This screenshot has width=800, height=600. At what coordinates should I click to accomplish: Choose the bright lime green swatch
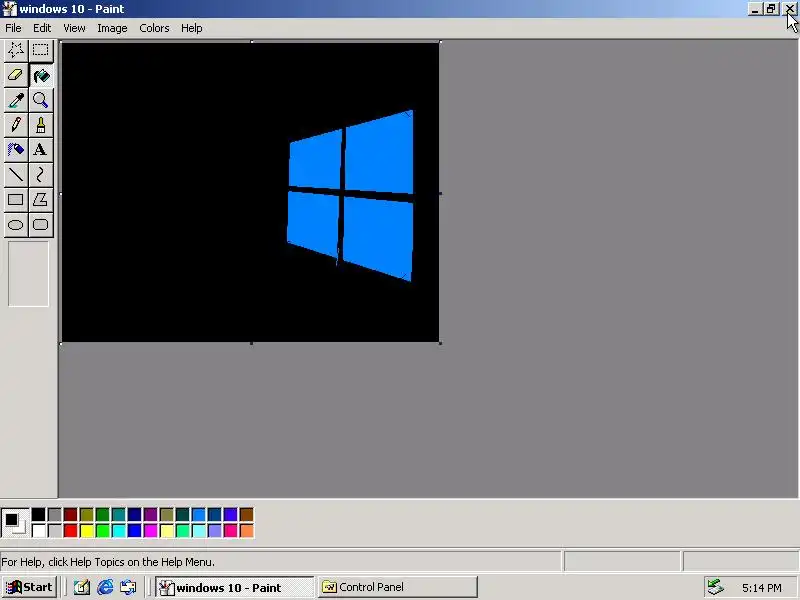point(103,531)
